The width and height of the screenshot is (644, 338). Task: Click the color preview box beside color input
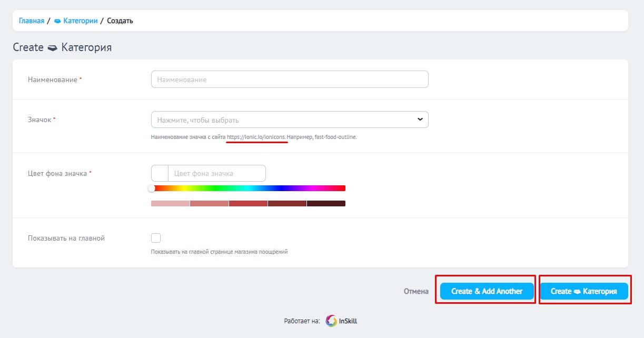[x=160, y=173]
